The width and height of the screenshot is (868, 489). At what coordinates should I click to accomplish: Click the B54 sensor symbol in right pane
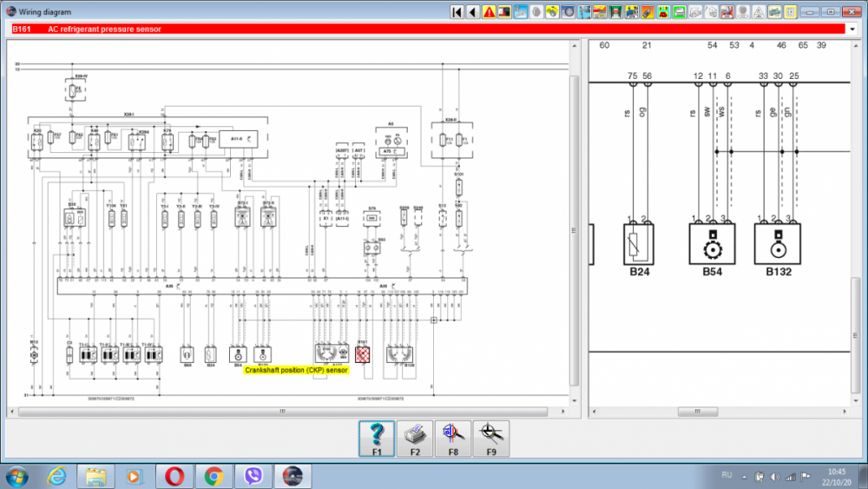pos(713,243)
